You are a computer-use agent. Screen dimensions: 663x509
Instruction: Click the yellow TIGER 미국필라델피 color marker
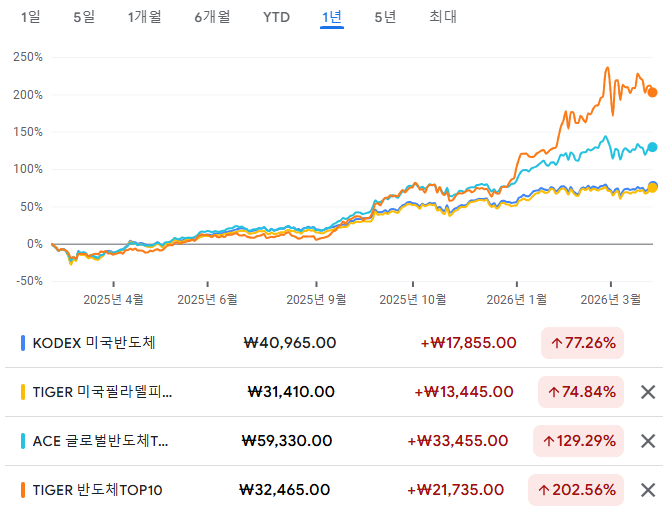(x=23, y=392)
